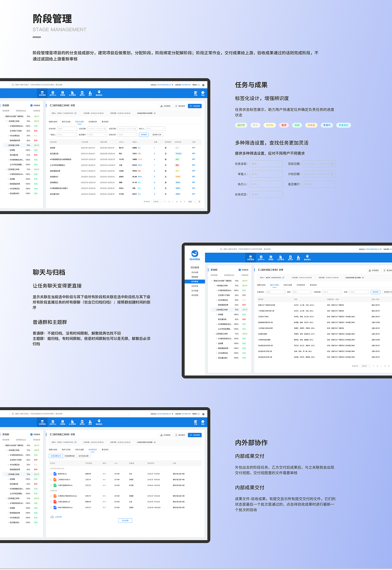This screenshot has height=570, width=392.
Task: Open 资料中心 icon in the top task-results mockup
Action: (53, 93)
